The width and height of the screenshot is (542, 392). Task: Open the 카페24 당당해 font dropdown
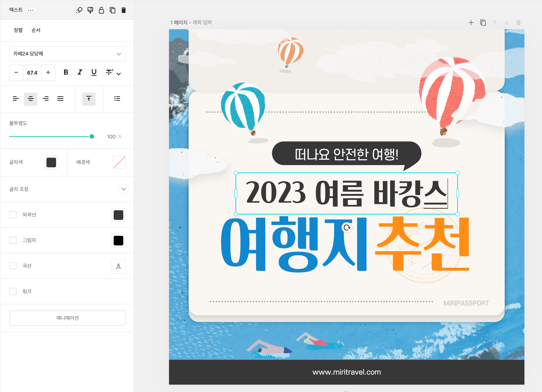[x=67, y=54]
